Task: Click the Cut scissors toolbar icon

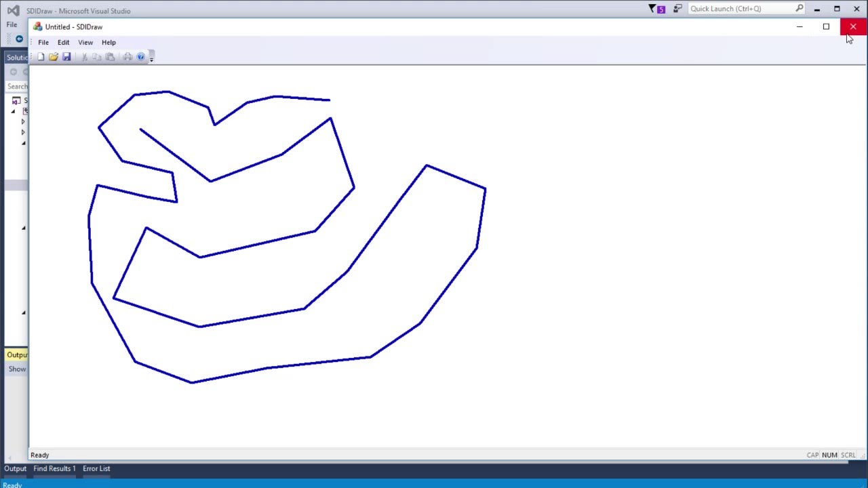Action: [84, 57]
